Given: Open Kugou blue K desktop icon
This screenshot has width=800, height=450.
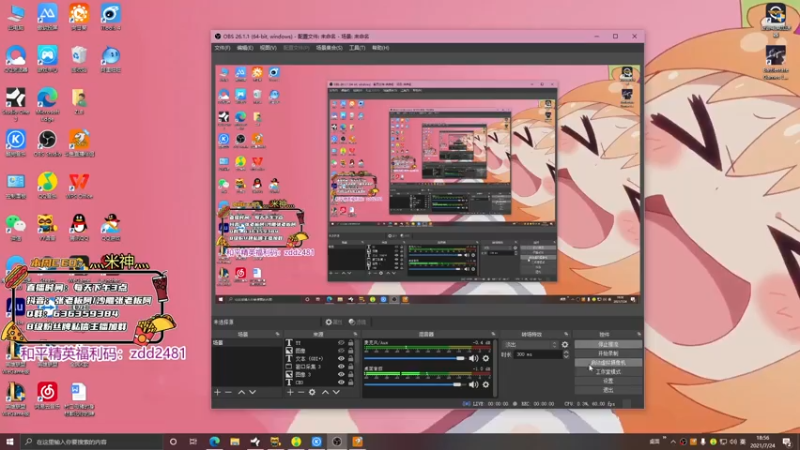Looking at the screenshot, I should pyautogui.click(x=16, y=143).
